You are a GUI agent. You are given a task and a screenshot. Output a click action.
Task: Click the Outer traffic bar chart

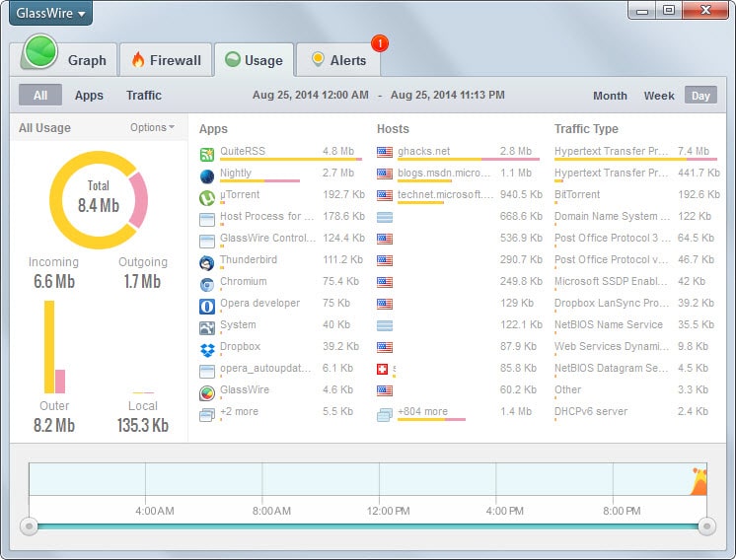click(x=54, y=347)
